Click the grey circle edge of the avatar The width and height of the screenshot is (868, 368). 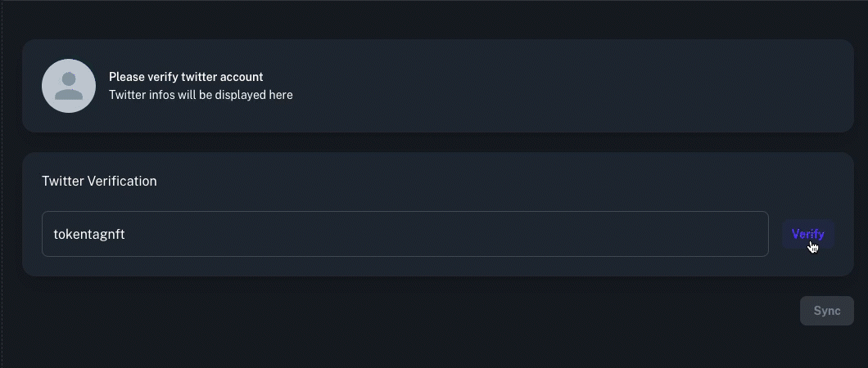click(x=45, y=86)
